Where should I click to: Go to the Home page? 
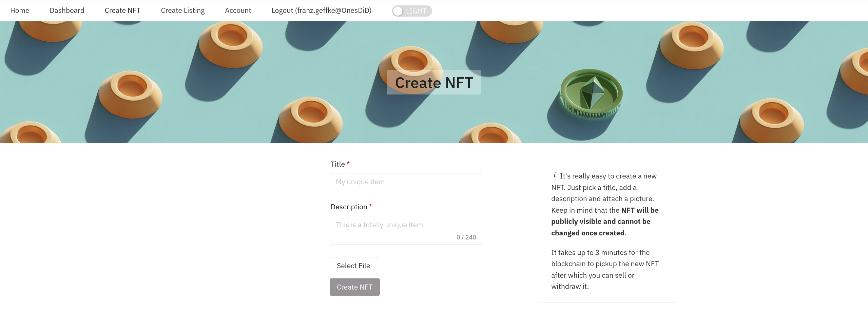click(x=20, y=10)
